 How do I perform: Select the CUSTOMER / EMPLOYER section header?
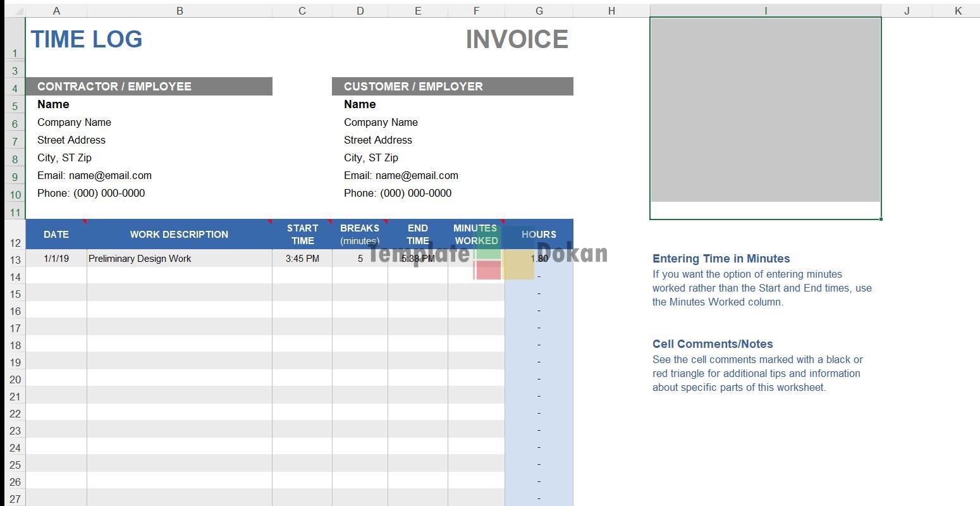(x=452, y=87)
